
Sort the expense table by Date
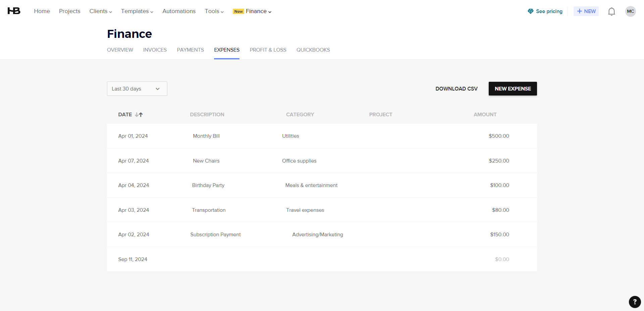[130, 114]
